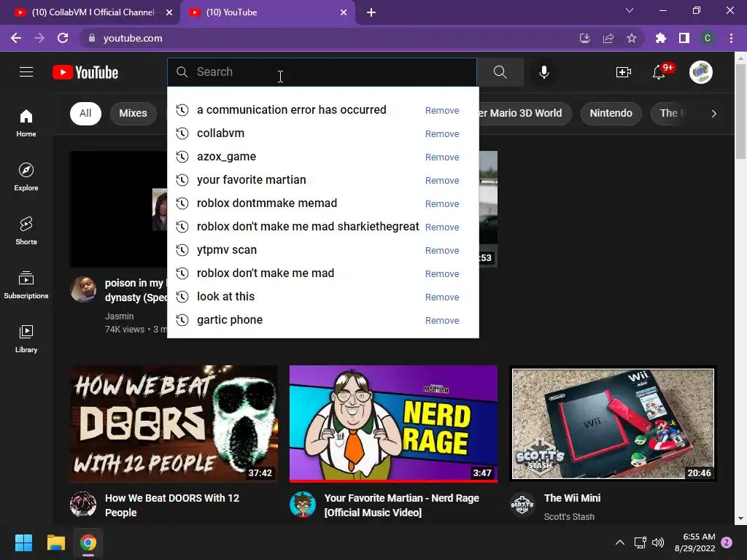Toggle Chrome side panel icon
The image size is (747, 560).
pyautogui.click(x=684, y=38)
